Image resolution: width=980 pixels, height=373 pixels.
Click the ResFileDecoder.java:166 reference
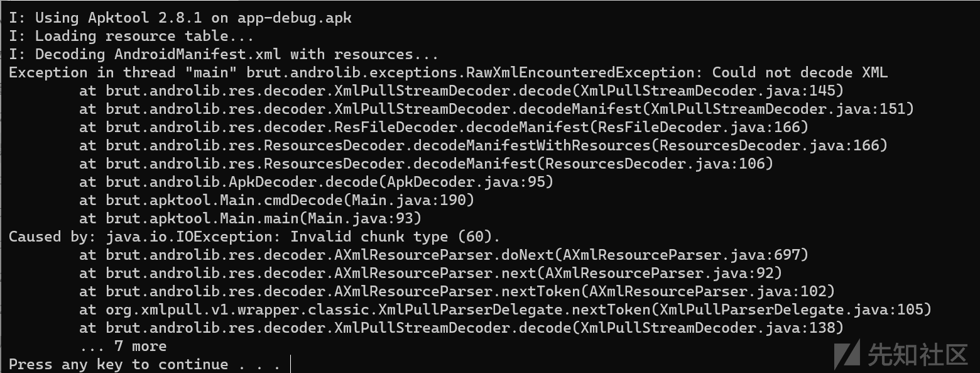[x=699, y=127]
